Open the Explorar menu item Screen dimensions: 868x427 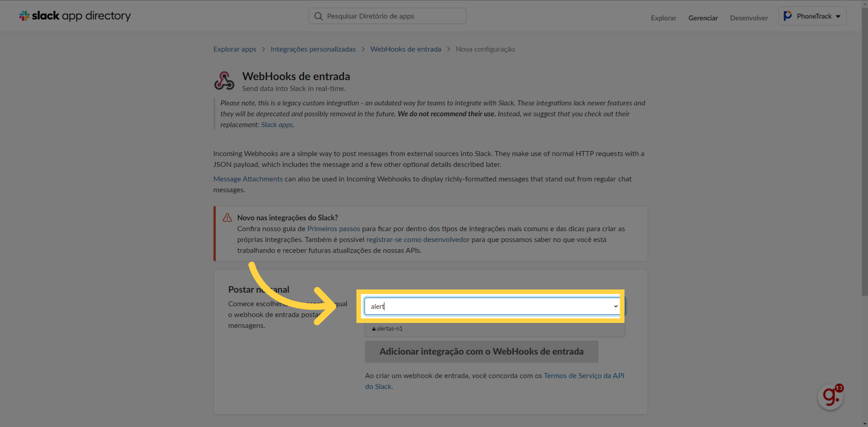[664, 18]
